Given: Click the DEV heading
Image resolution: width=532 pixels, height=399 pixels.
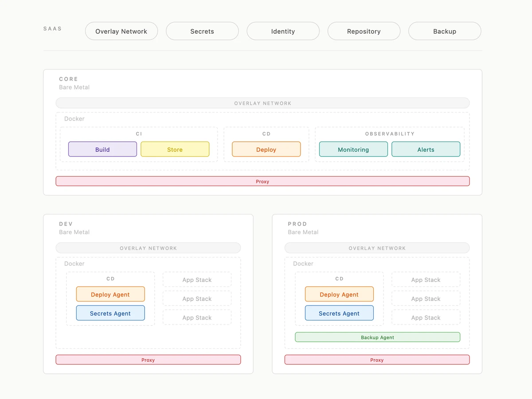Looking at the screenshot, I should [x=66, y=224].
